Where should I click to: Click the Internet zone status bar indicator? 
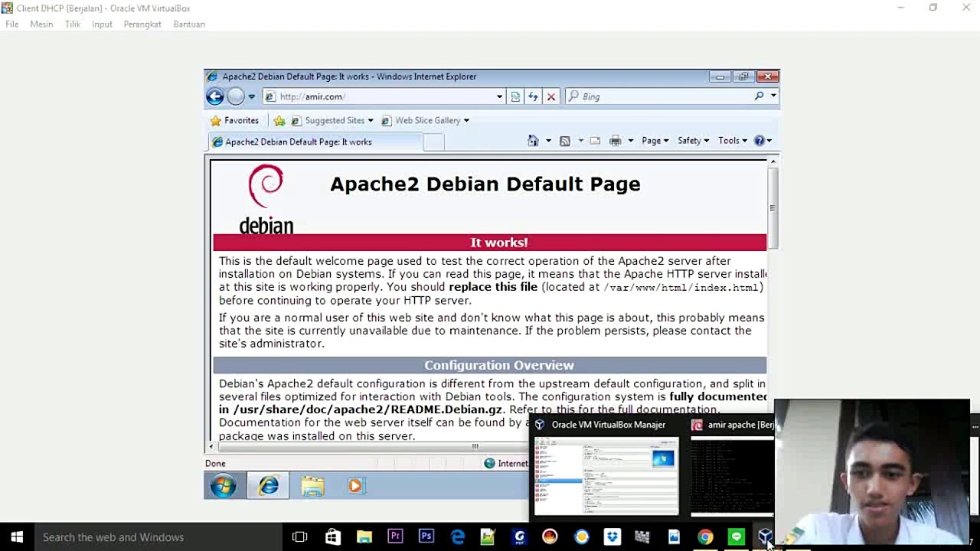(x=507, y=463)
